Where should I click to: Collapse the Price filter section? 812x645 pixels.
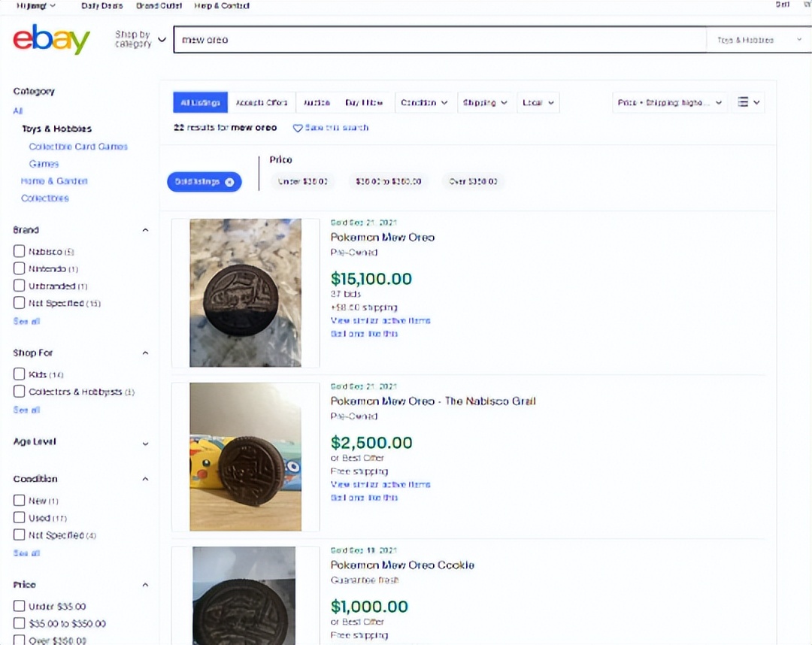tap(145, 584)
